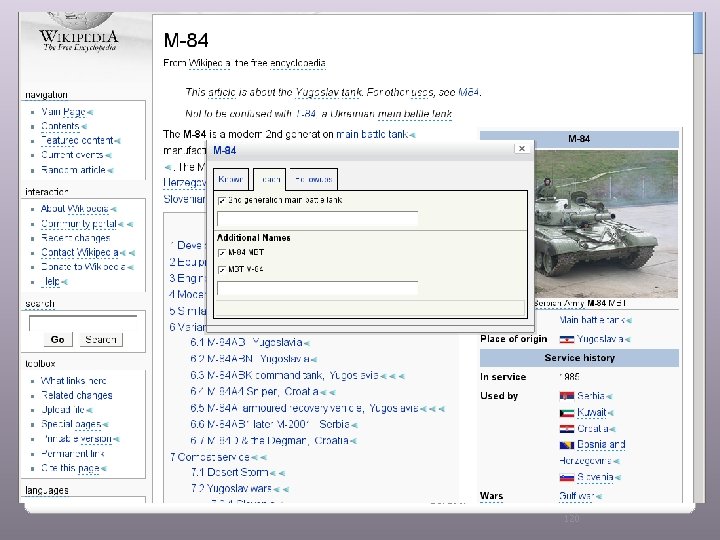The height and width of the screenshot is (540, 720).
Task: Select the Known tab in the M-84 dialog
Action: click(231, 179)
